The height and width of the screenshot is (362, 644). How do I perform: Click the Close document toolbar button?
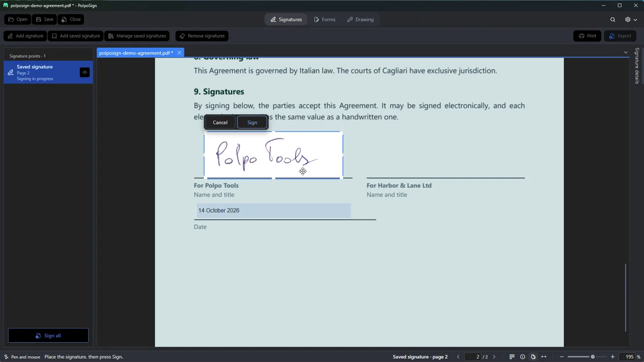[x=71, y=19]
